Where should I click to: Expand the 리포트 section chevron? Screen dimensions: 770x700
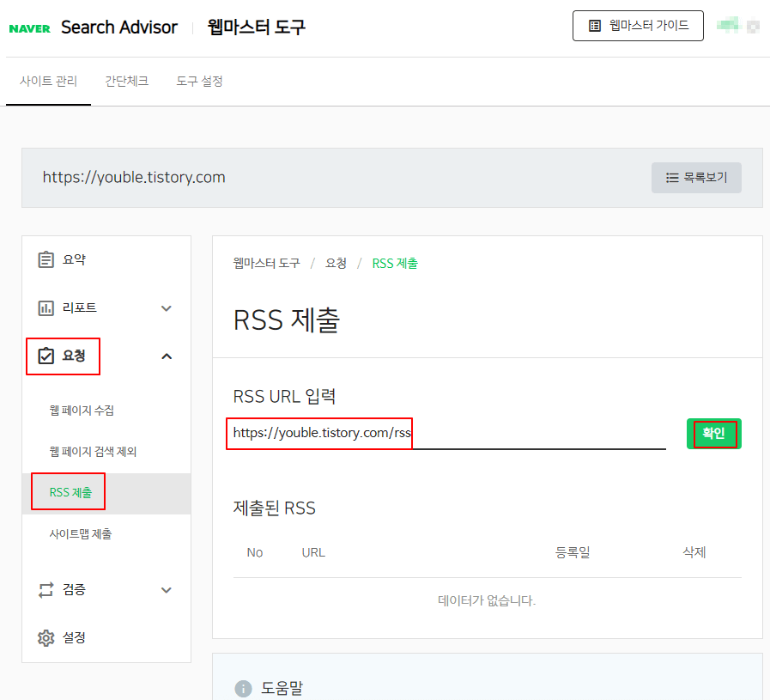tap(166, 307)
